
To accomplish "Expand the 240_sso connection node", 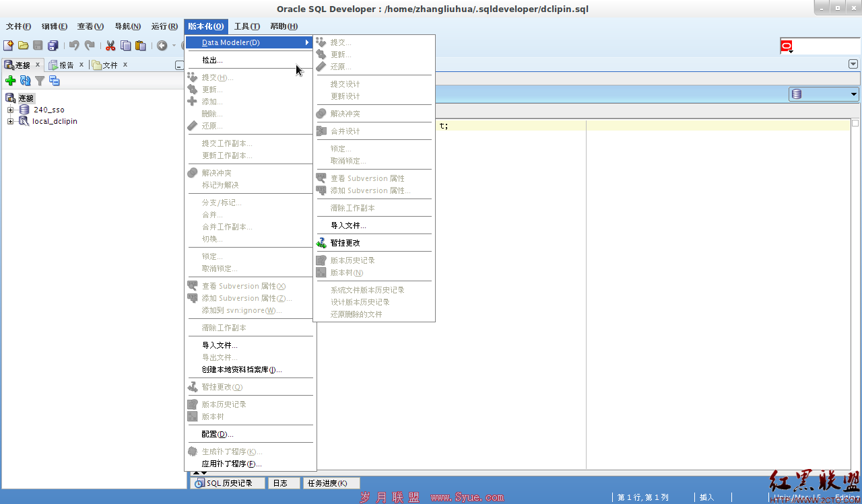I will [10, 110].
